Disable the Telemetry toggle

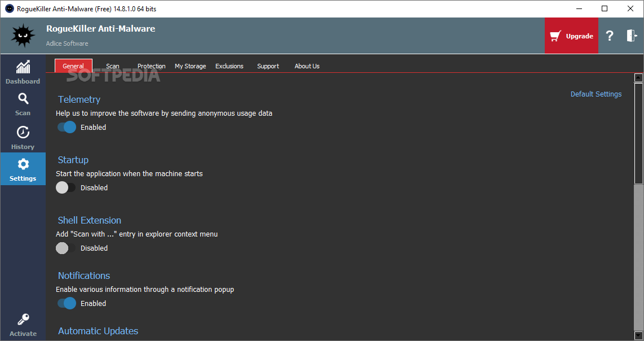point(67,127)
